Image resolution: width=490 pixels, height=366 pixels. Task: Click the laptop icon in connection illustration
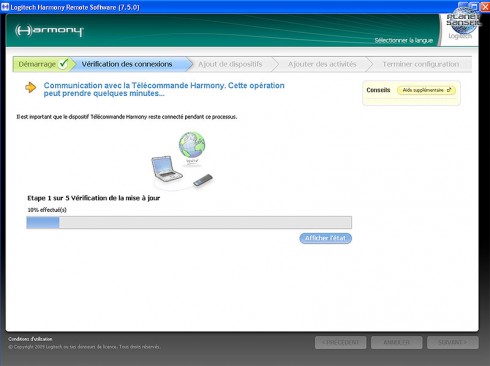point(167,169)
